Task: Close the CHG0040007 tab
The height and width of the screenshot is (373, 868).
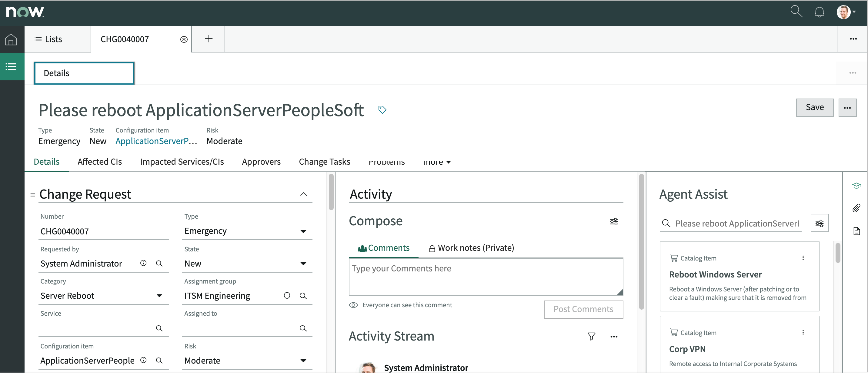Action: (x=184, y=39)
